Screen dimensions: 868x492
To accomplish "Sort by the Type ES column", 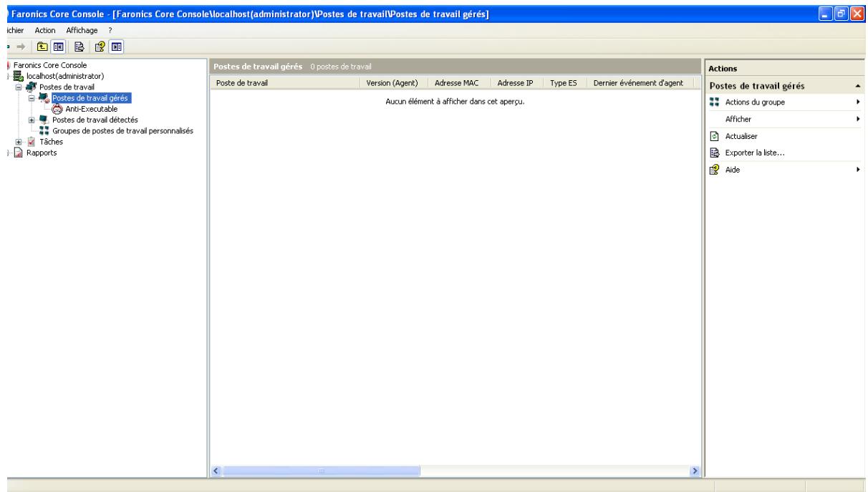I will (x=564, y=83).
